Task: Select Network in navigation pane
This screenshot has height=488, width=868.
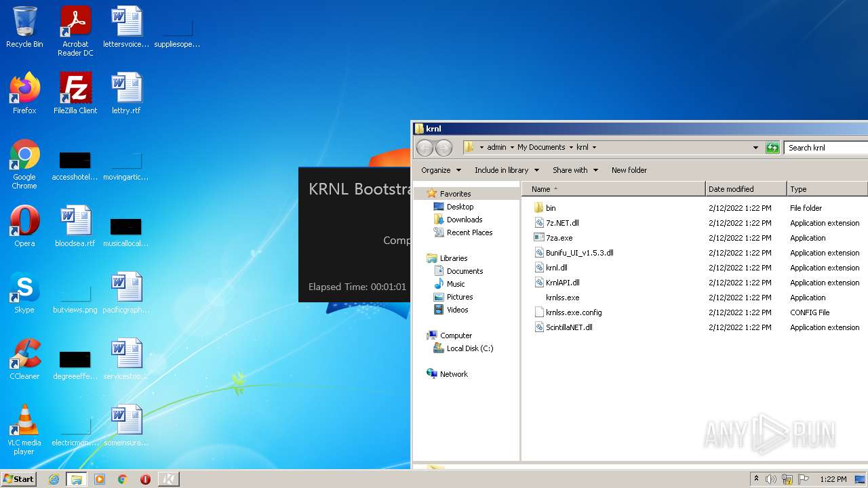Action: (454, 374)
